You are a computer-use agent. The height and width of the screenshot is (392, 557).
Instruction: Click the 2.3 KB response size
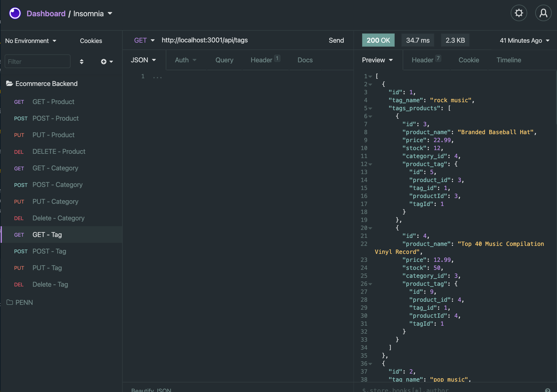pos(455,40)
